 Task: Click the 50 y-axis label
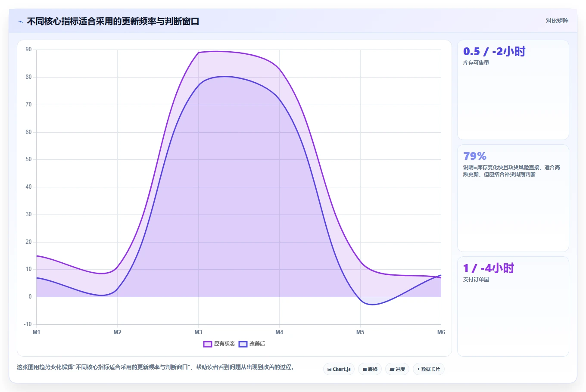[x=28, y=159]
